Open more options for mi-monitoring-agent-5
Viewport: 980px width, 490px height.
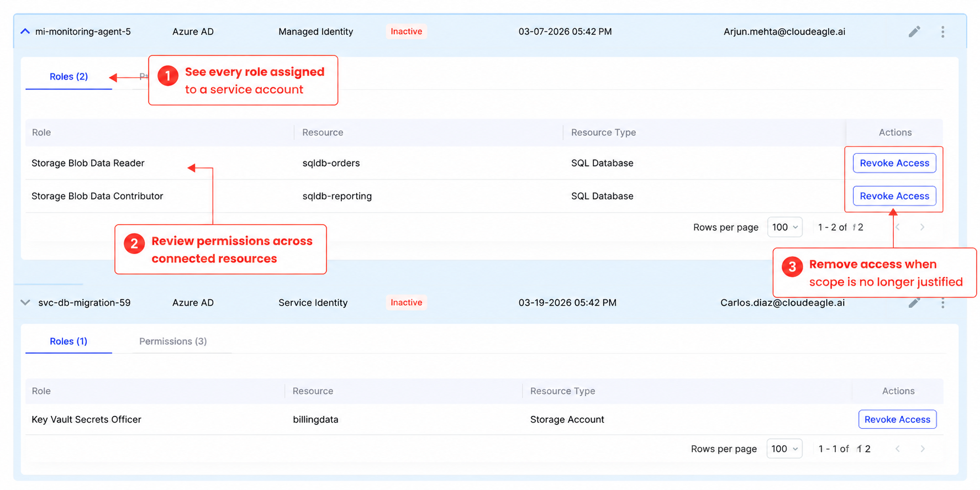tap(942, 32)
